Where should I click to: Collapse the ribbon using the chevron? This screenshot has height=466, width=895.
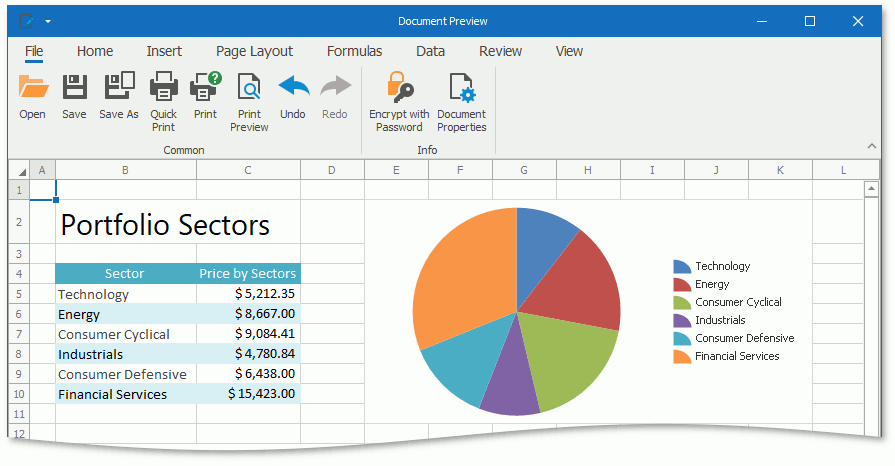coord(871,146)
